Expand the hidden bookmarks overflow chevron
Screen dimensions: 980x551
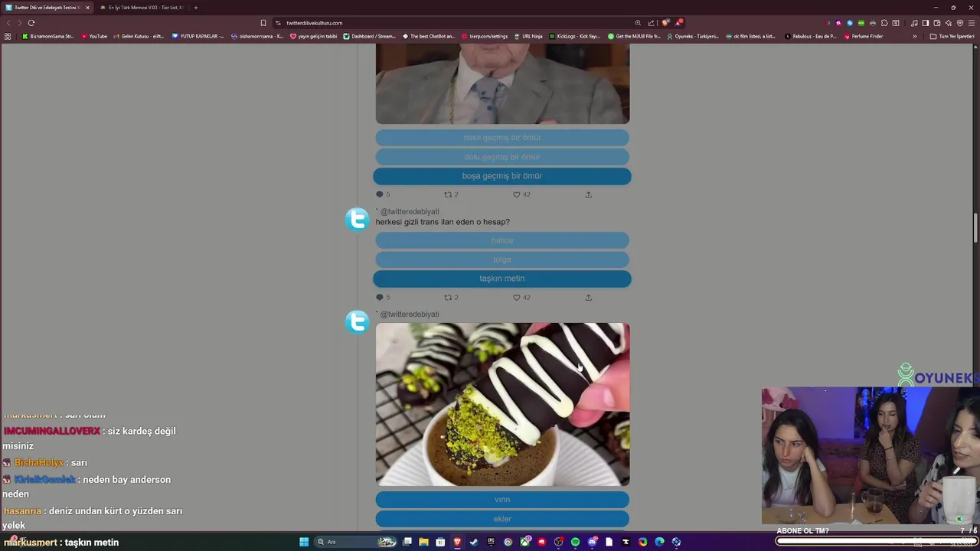(914, 36)
